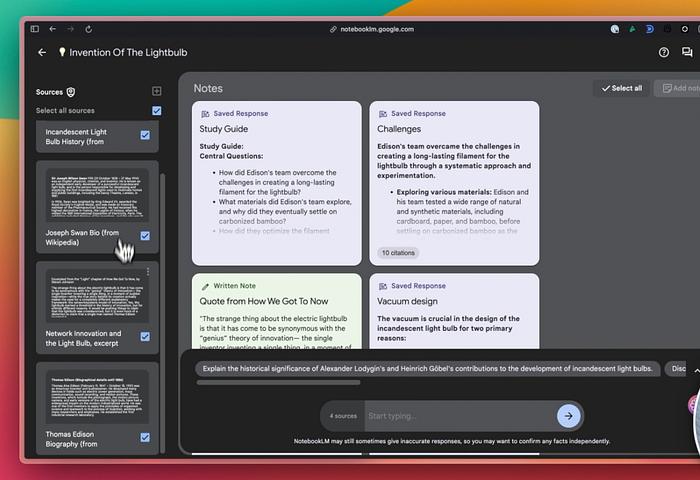
Task: Open the Study Guide note card
Action: click(x=277, y=183)
